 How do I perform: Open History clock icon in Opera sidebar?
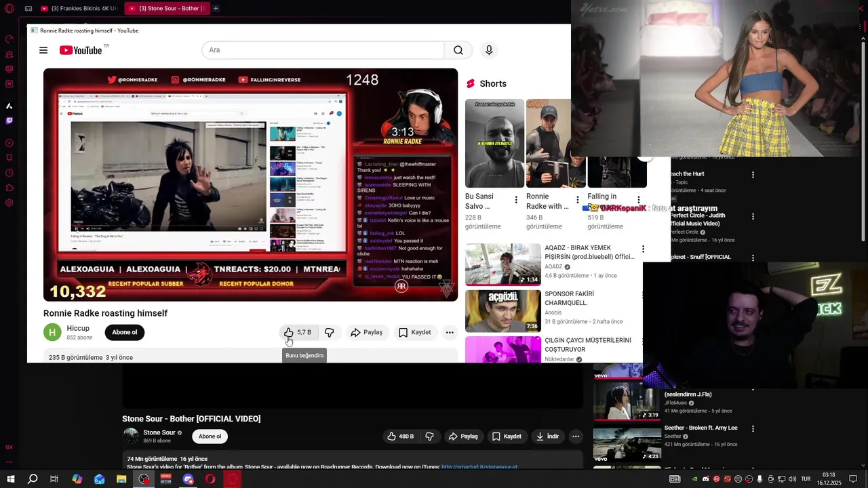(x=9, y=173)
